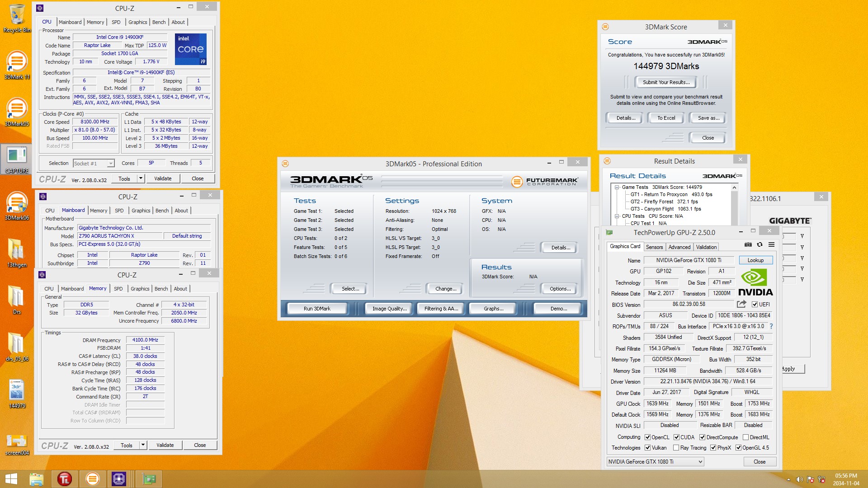Switch to GPU-Z taskbar icon
The height and width of the screenshot is (488, 868).
[x=149, y=479]
